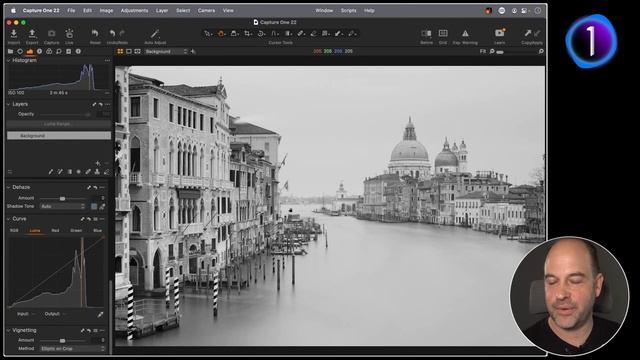This screenshot has width=640, height=360.
Task: Add a new layer with plus icon
Action: coord(98,163)
